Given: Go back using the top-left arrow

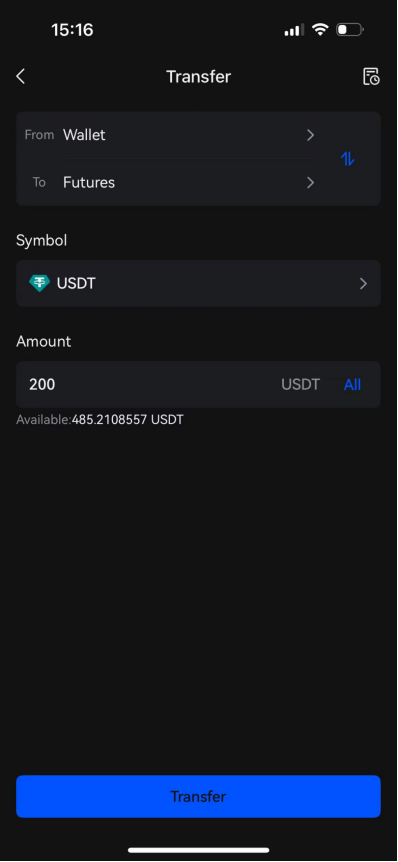Looking at the screenshot, I should click(x=21, y=76).
